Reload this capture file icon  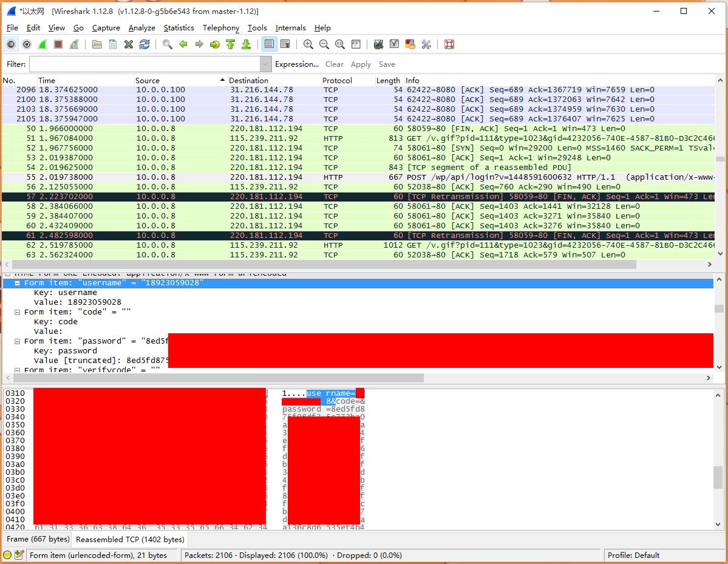(145, 44)
